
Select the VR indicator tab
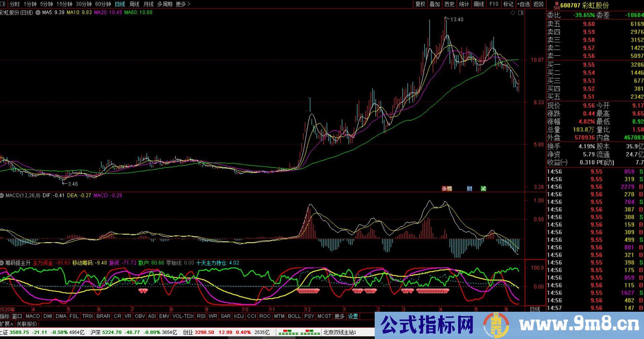[128, 316]
